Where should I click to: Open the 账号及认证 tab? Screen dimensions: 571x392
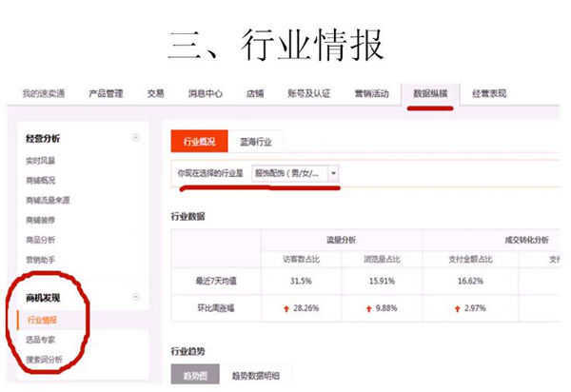click(x=308, y=93)
